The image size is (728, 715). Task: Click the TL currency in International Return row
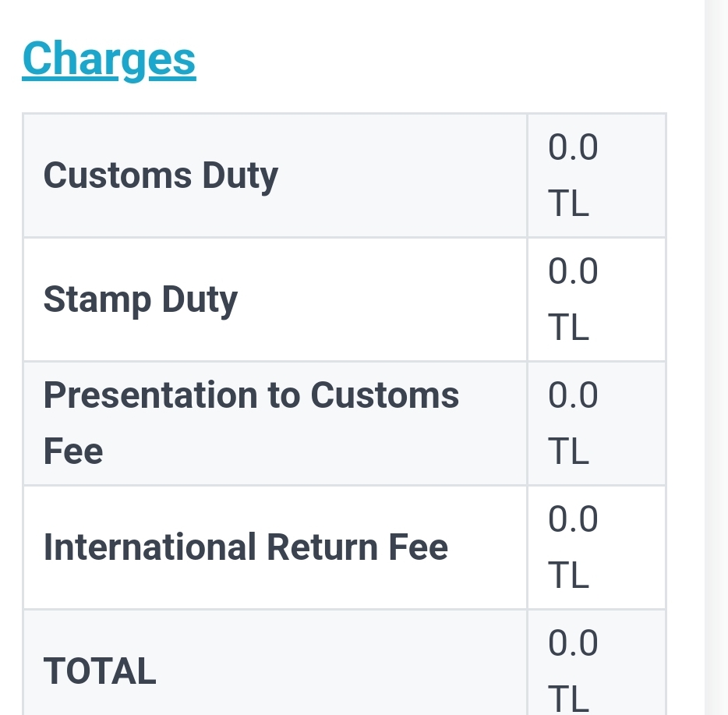pos(568,575)
